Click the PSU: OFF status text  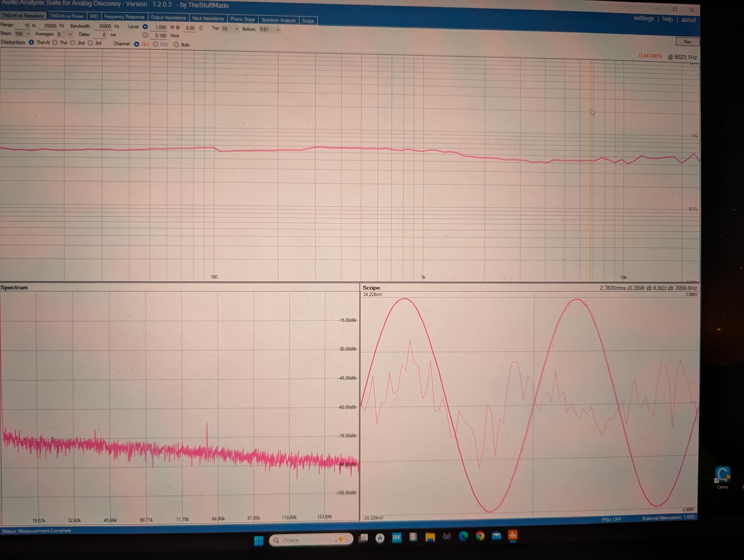pos(611,519)
